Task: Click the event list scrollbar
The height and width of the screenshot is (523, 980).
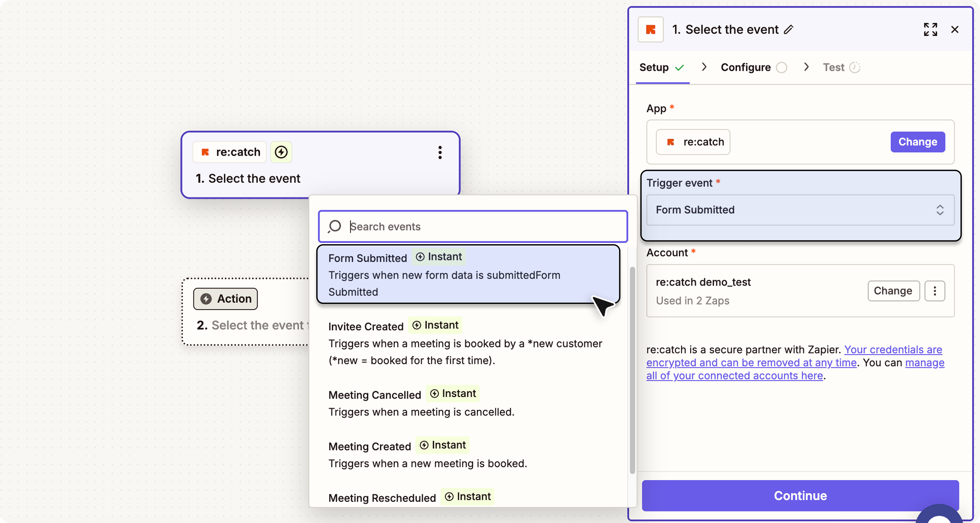Action: [632, 370]
